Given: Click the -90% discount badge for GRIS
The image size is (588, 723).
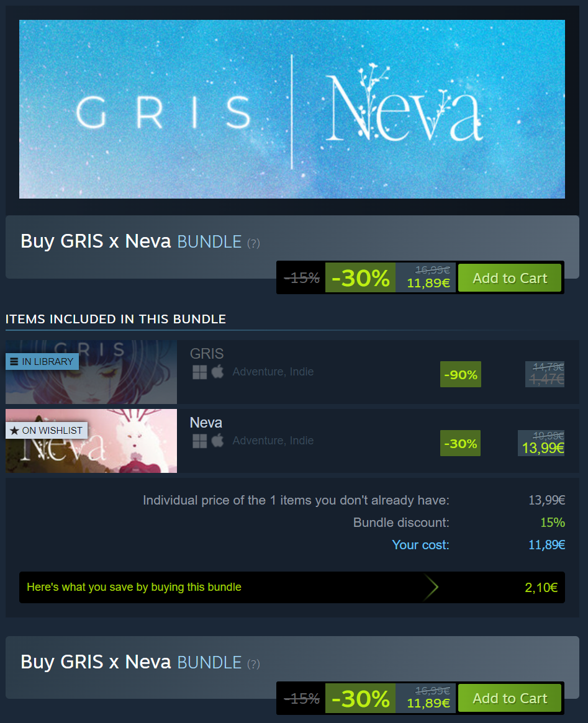Looking at the screenshot, I should click(x=461, y=374).
